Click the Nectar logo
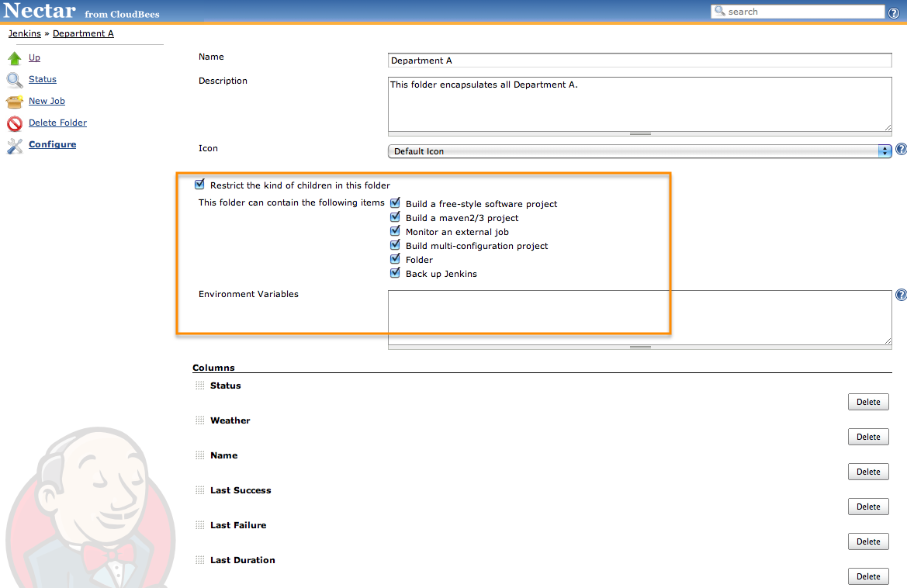 (40, 10)
